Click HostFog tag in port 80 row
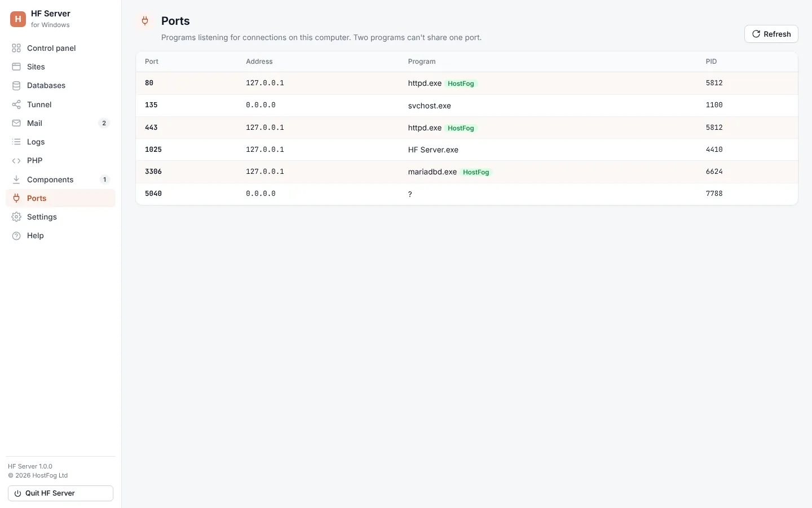 (x=461, y=84)
